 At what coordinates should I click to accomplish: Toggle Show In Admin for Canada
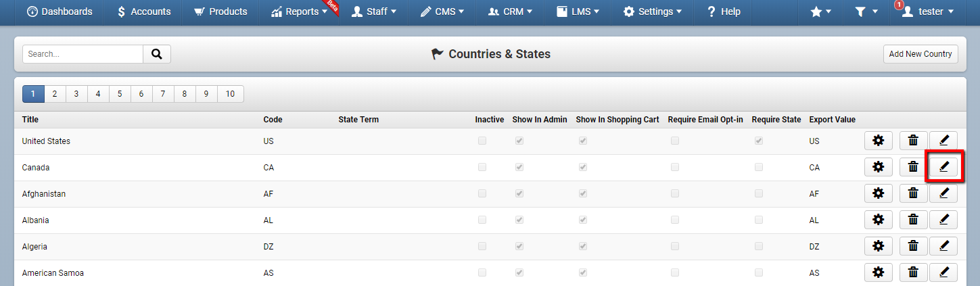point(519,168)
